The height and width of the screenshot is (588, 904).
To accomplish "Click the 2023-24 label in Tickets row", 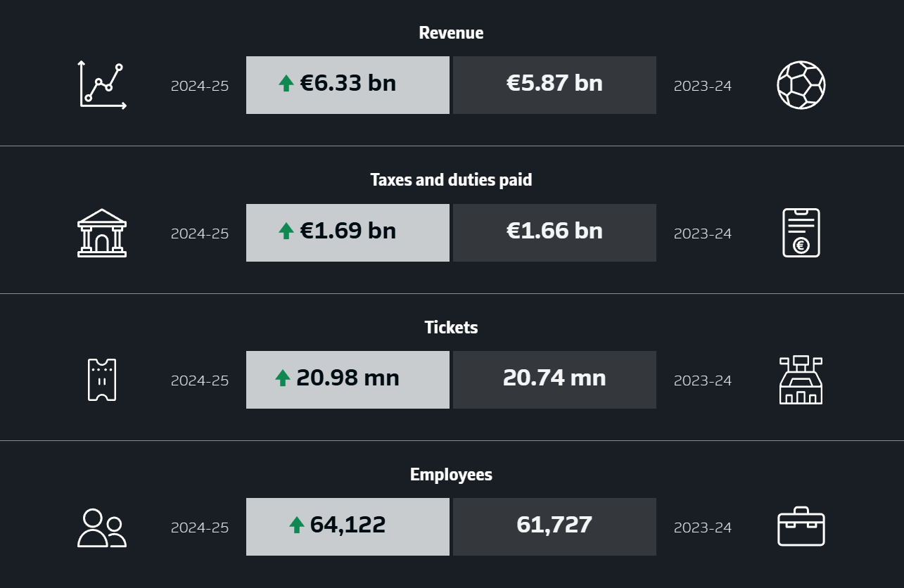I will 703,381.
